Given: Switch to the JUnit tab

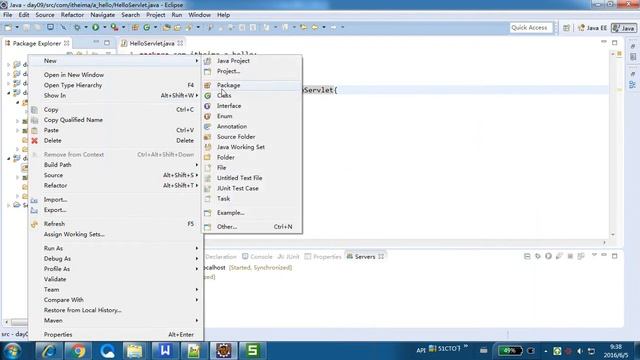Looking at the screenshot, I should point(289,257).
